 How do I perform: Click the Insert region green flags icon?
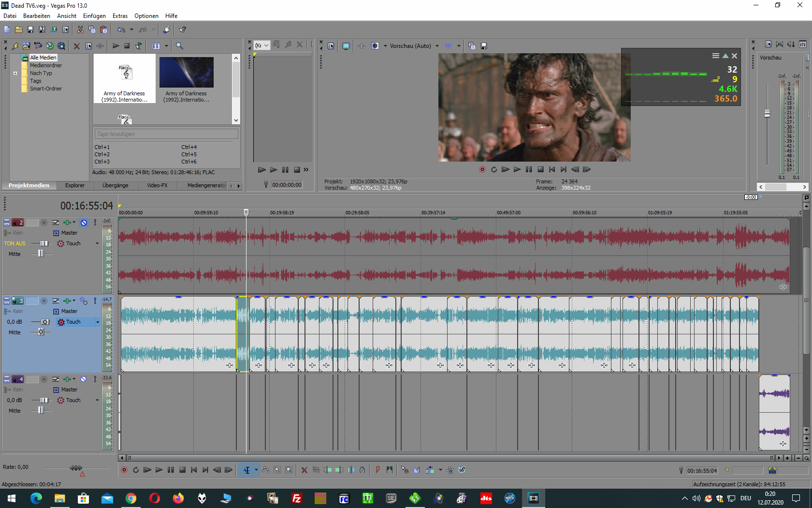click(x=389, y=470)
